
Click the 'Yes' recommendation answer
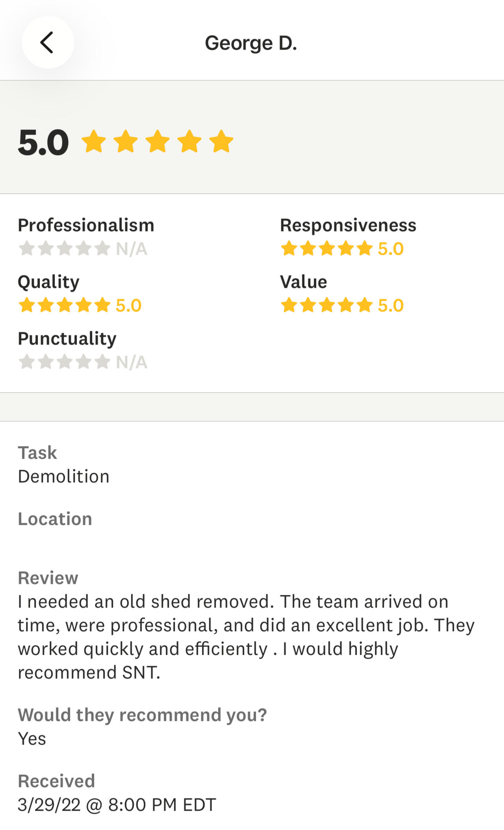(32, 739)
